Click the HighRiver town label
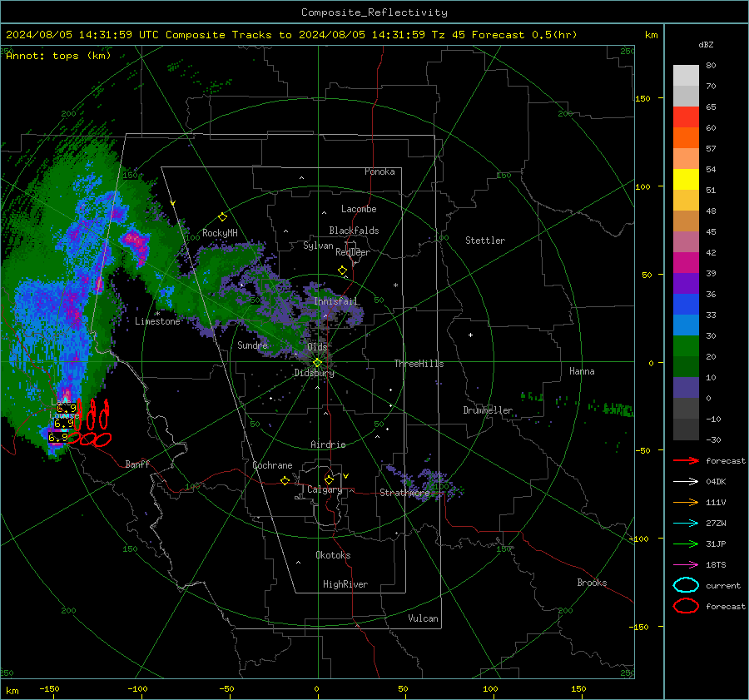Viewport: 749px width, 700px height. (345, 584)
